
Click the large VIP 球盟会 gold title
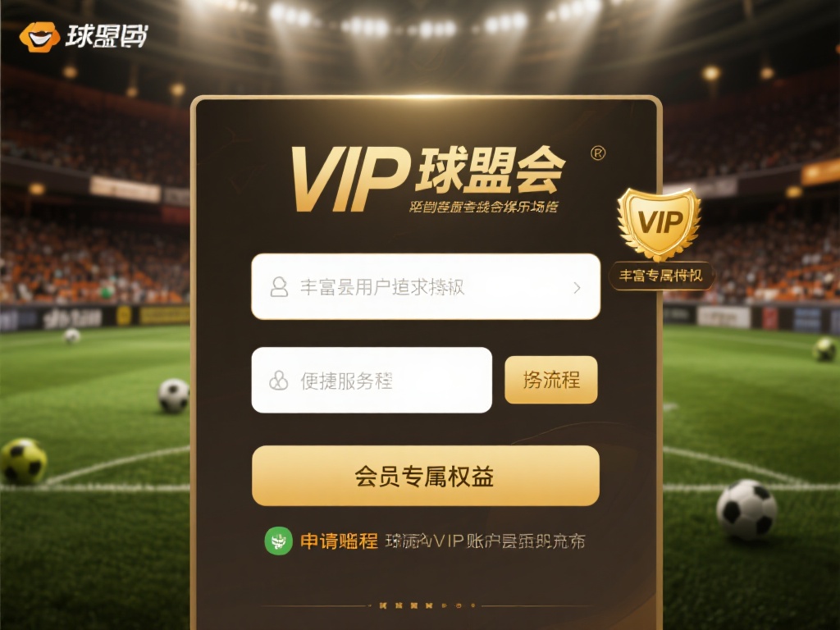[428, 177]
